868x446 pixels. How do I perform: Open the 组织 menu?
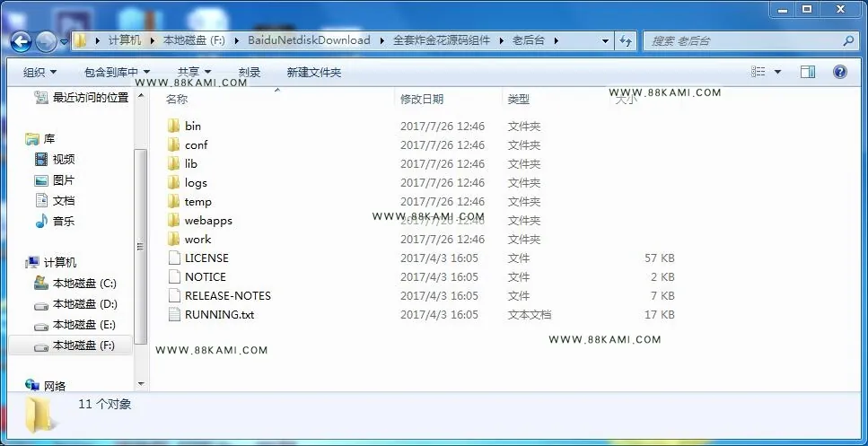pos(39,72)
